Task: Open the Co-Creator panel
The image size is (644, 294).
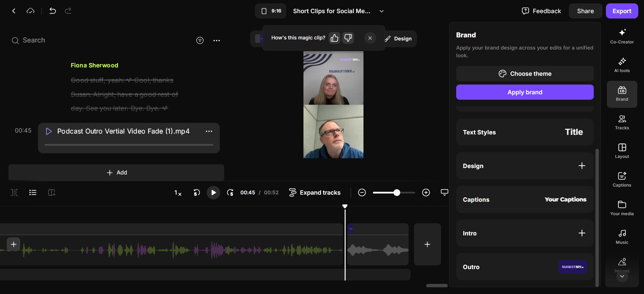Action: tap(622, 37)
